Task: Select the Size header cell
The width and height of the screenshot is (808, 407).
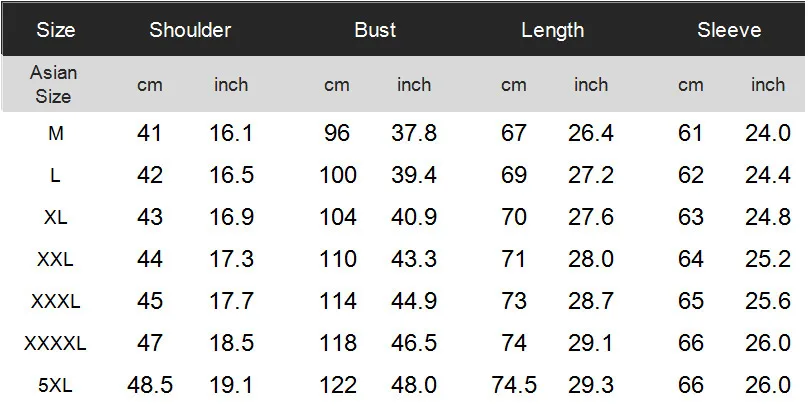Action: (56, 30)
